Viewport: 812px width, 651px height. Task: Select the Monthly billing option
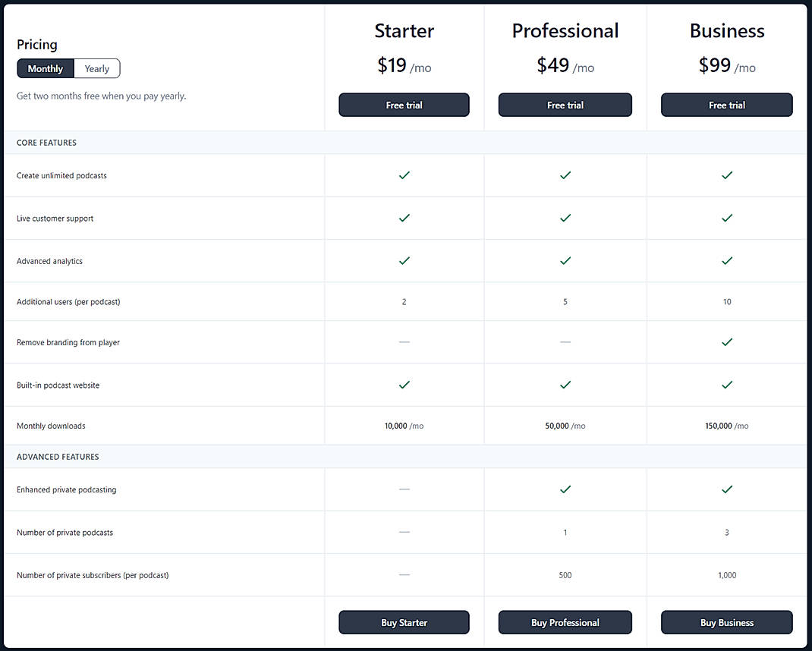click(x=45, y=68)
